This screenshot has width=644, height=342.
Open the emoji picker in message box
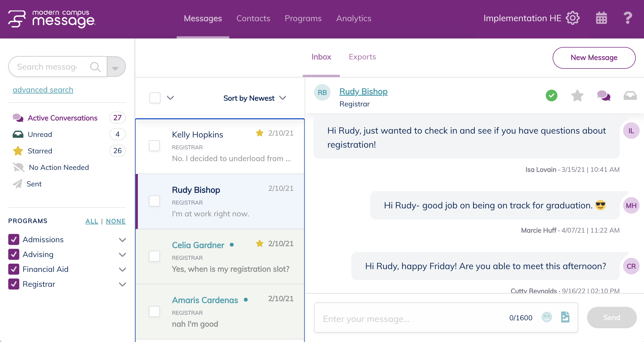tap(547, 318)
